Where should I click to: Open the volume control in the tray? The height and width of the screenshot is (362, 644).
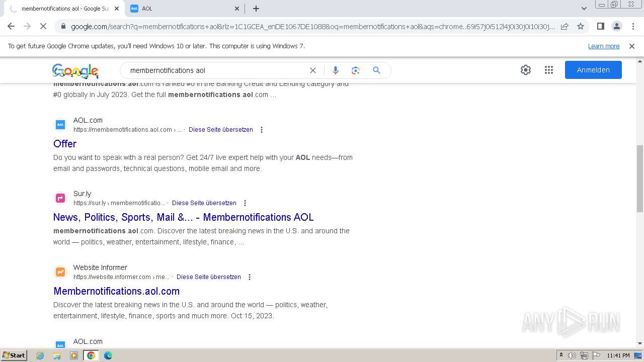[572, 355]
